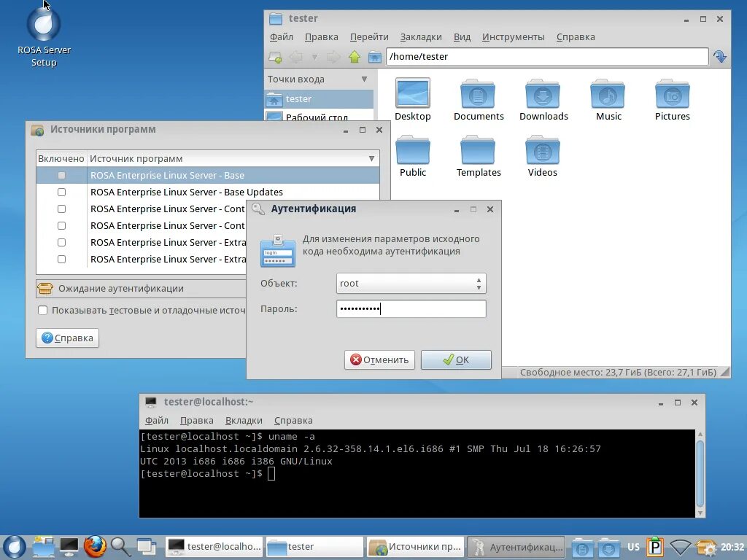Toggle the second 'Extra' source checkbox
The height and width of the screenshot is (560, 747).
61,259
